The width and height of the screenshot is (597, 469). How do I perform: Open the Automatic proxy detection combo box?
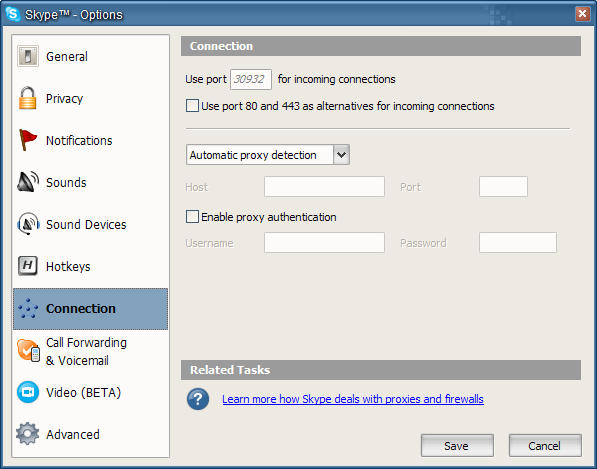tap(268, 155)
